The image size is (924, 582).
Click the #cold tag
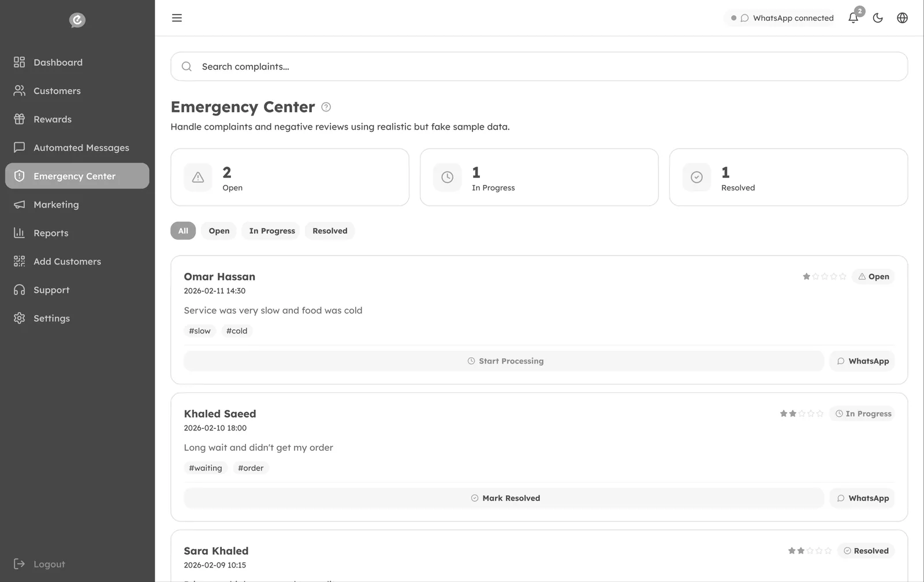click(x=237, y=331)
